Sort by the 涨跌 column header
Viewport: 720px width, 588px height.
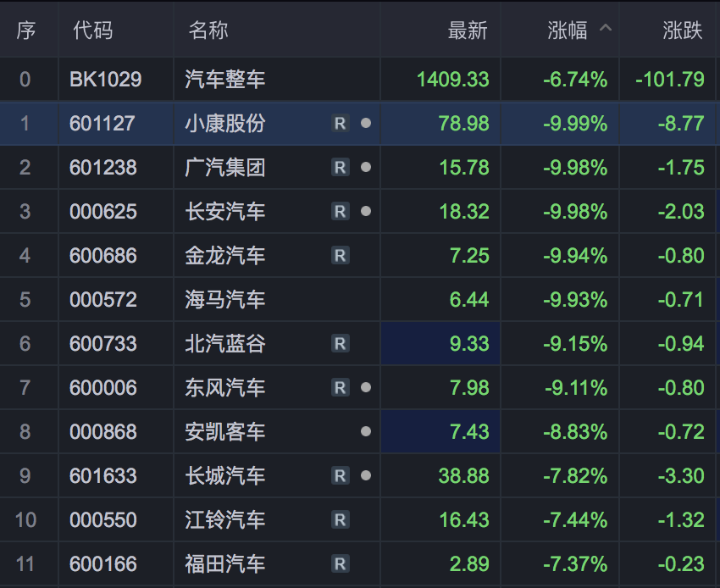click(683, 31)
